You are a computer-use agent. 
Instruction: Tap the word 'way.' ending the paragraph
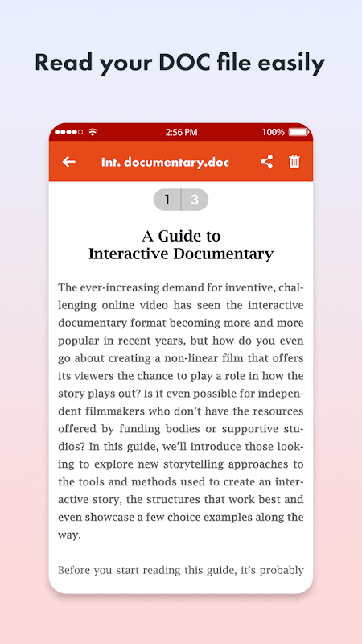coord(68,535)
